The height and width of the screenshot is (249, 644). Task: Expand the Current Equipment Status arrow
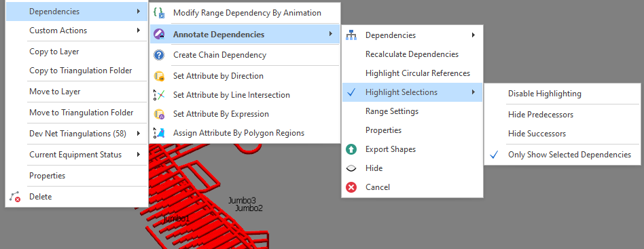pyautogui.click(x=139, y=155)
